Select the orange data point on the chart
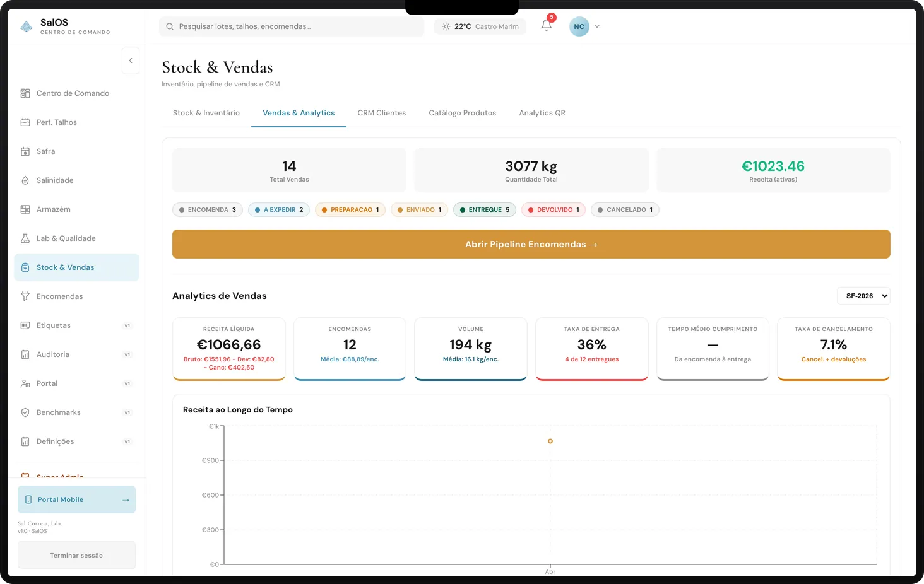The width and height of the screenshot is (924, 584). pyautogui.click(x=550, y=441)
